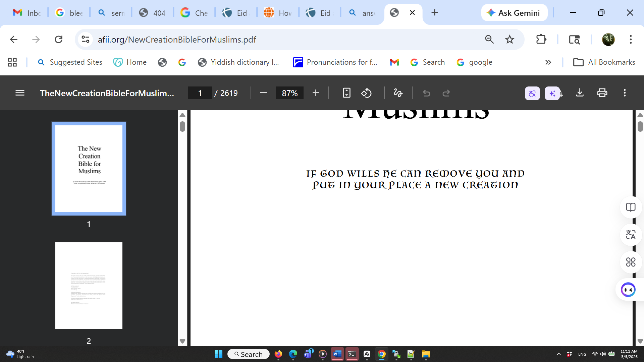Open Yiddish dictionary bookmark

[238, 62]
